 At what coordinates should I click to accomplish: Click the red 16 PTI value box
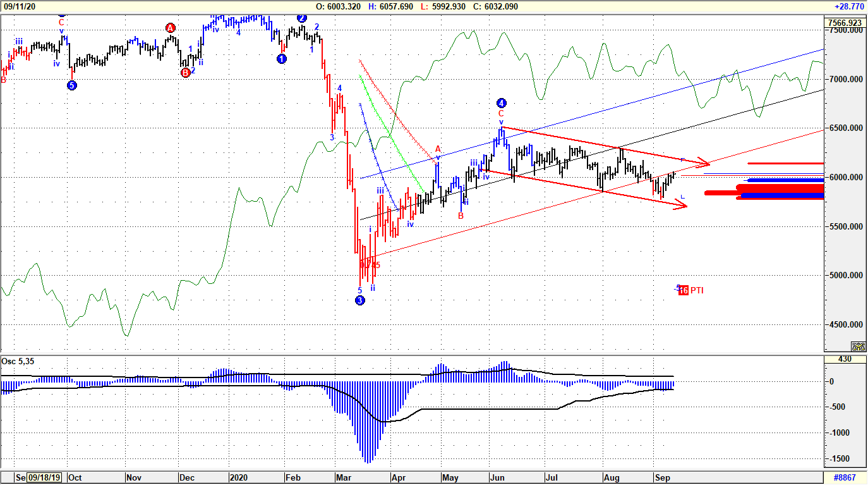coord(683,290)
